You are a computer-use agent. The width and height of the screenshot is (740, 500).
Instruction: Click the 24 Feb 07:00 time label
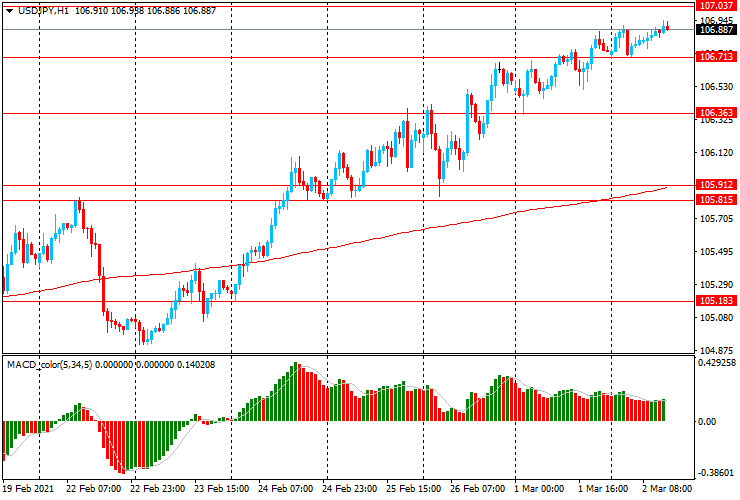coord(286,489)
